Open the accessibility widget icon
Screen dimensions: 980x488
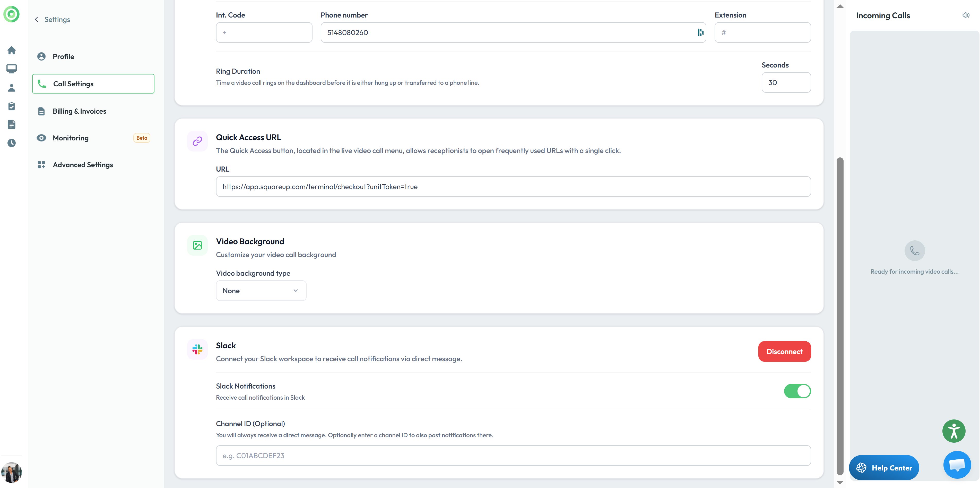953,431
